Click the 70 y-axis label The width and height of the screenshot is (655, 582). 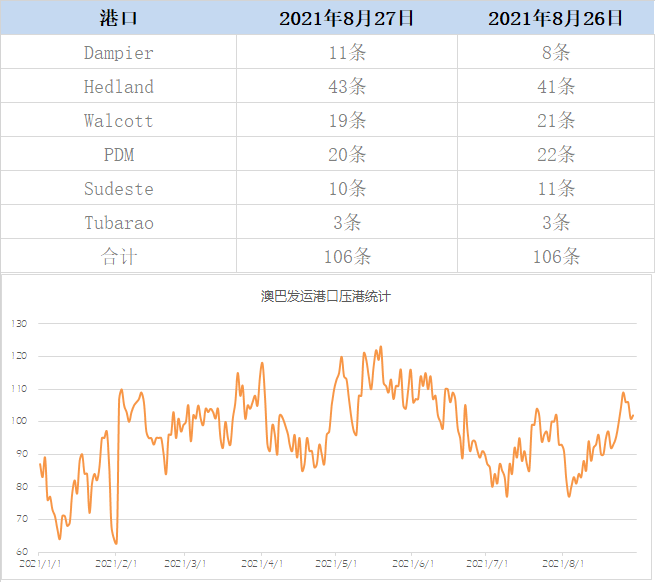tap(22, 519)
